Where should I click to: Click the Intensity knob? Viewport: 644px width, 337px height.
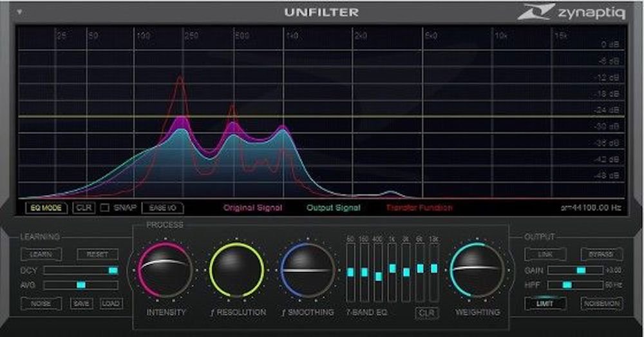point(165,270)
